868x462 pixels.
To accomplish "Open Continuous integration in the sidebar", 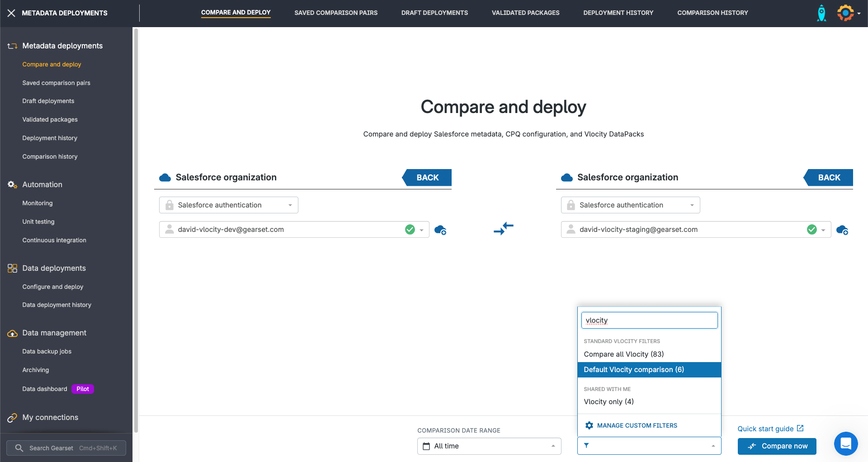I will [54, 240].
